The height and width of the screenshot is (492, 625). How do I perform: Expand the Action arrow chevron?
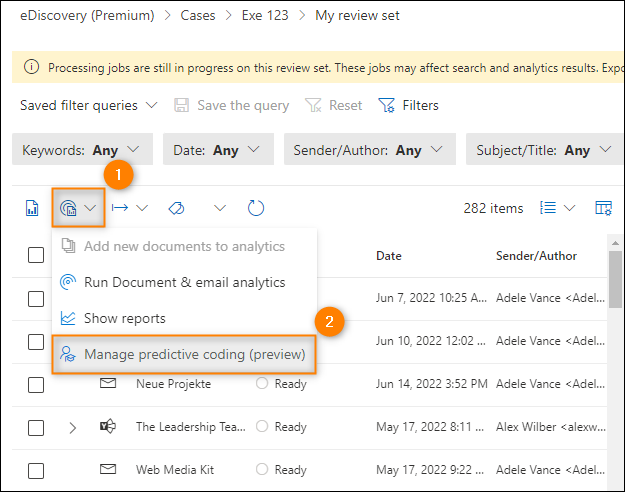142,208
